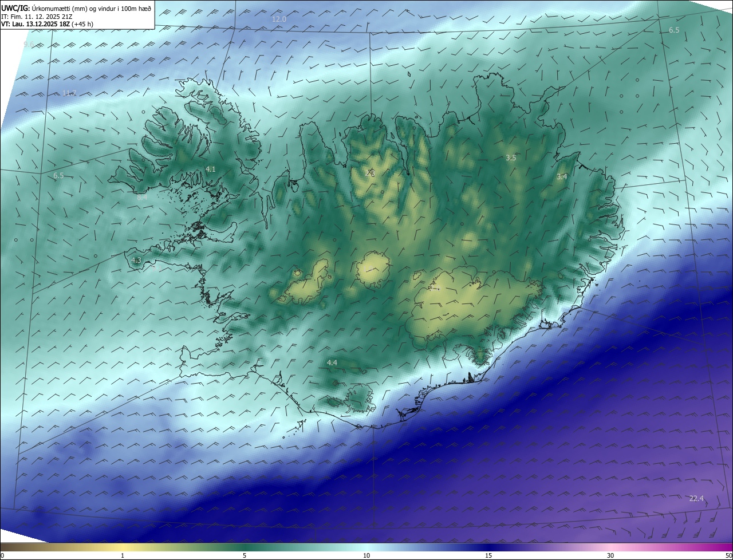Click the "10" tick label on the color scale
Screen dimensions: 733x560
point(366,555)
